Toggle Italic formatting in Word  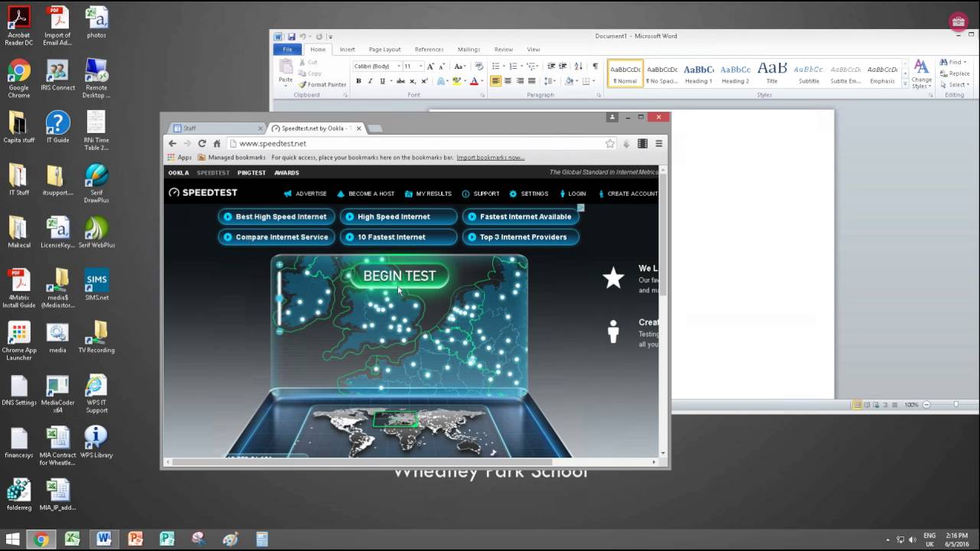pos(371,81)
